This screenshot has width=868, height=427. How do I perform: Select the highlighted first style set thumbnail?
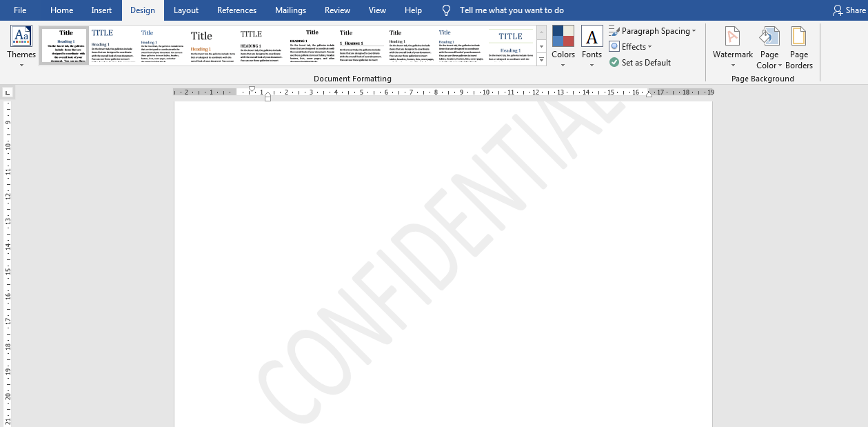click(65, 46)
